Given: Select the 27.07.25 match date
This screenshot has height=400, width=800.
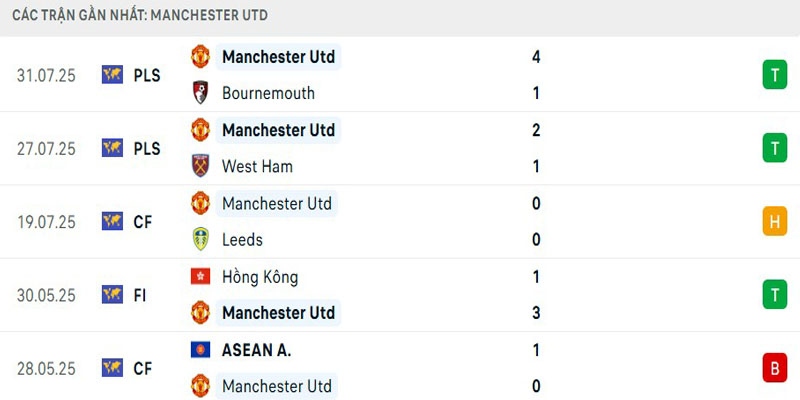Looking at the screenshot, I should 46,148.
